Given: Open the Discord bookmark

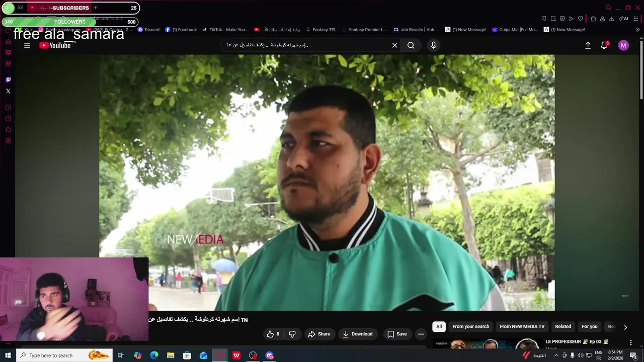Looking at the screenshot, I should (148, 30).
